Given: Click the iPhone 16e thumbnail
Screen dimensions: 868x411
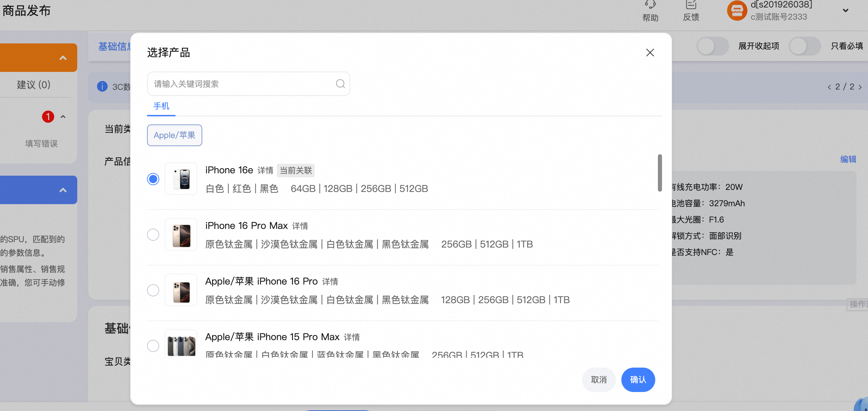Looking at the screenshot, I should [x=181, y=179].
